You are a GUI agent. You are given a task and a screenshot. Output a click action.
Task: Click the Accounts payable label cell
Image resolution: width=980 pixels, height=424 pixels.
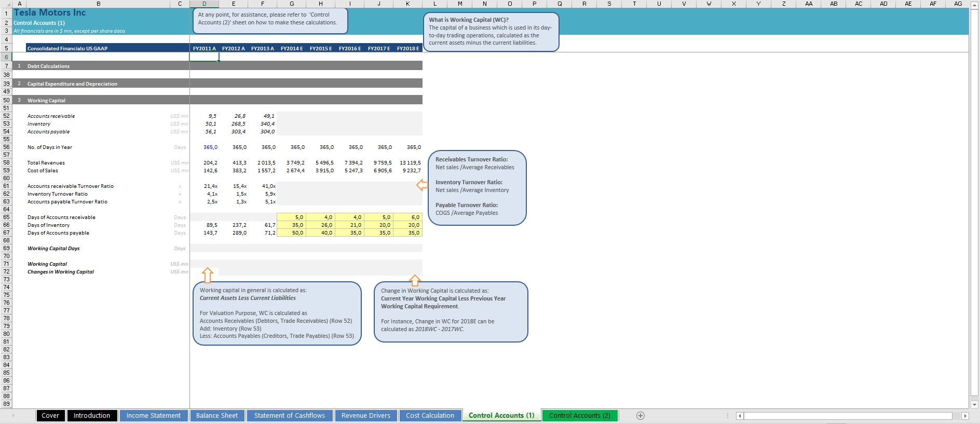pyautogui.click(x=48, y=132)
